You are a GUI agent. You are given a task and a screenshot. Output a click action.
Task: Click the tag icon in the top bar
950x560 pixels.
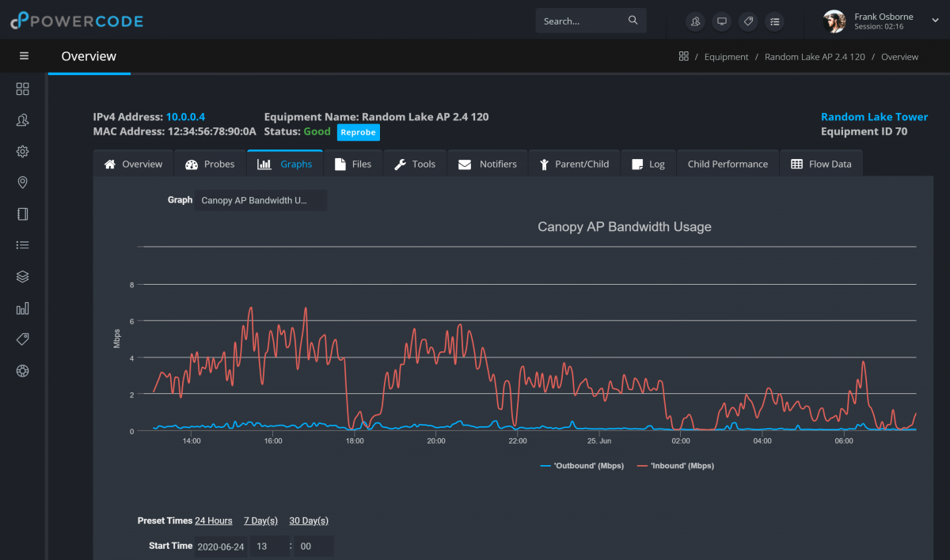tap(748, 21)
